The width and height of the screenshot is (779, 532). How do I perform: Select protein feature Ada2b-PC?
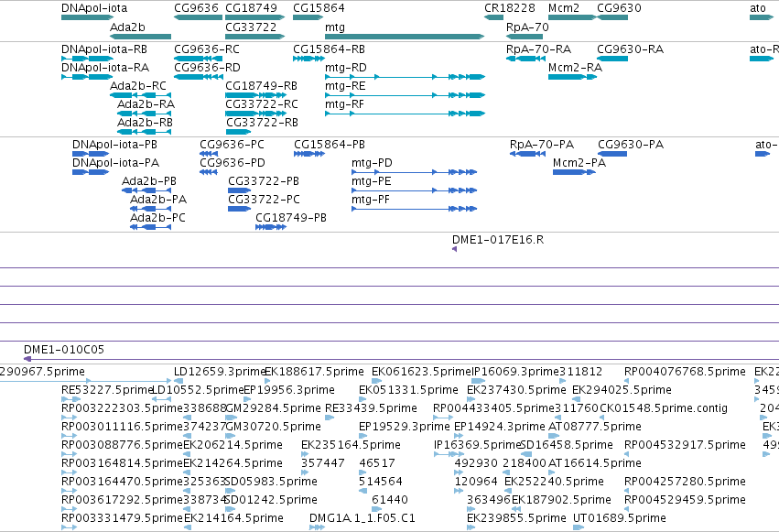150,227
